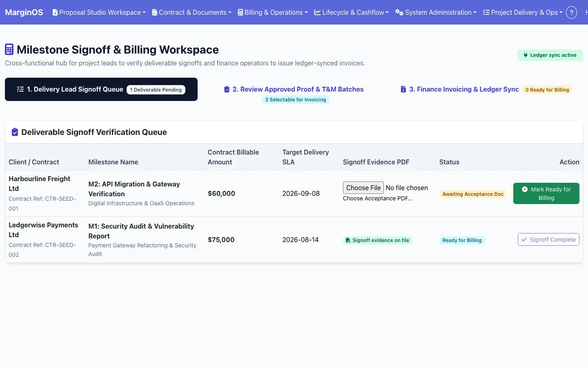Click the plug icon in Ledger sync badge

point(526,55)
